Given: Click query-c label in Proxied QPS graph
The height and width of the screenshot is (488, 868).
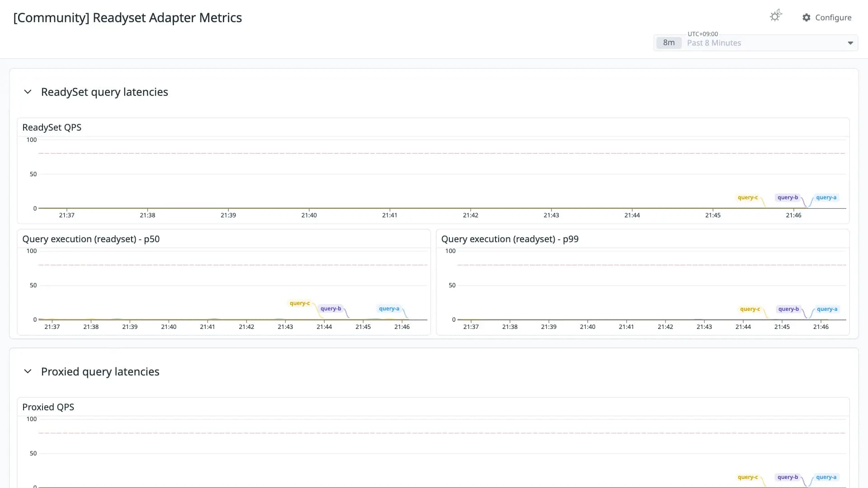Looking at the screenshot, I should point(748,477).
